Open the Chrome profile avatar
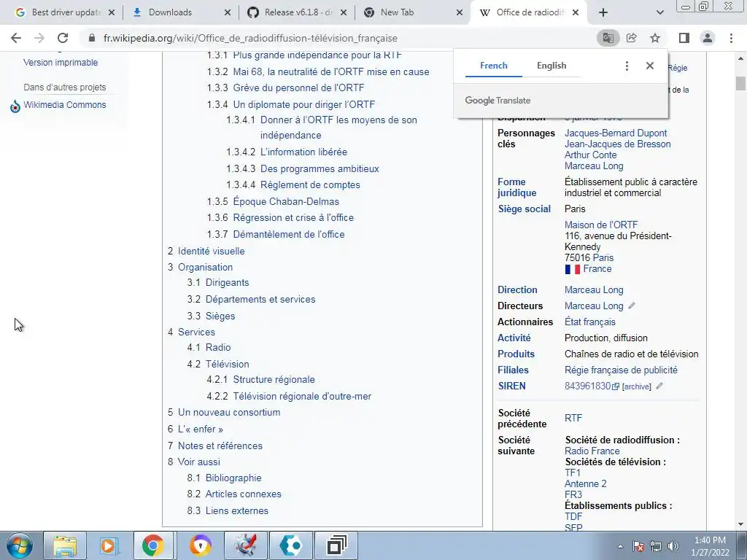The width and height of the screenshot is (747, 560). 708,38
